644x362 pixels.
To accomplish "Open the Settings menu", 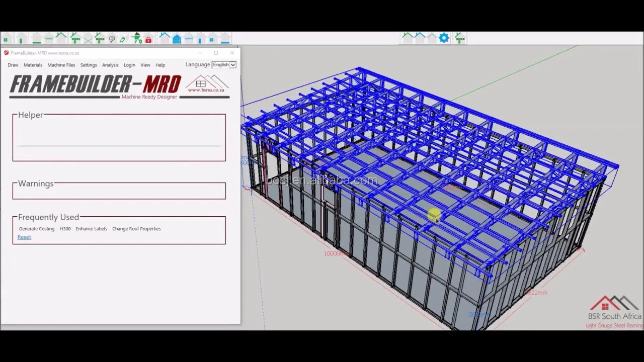I will click(89, 65).
